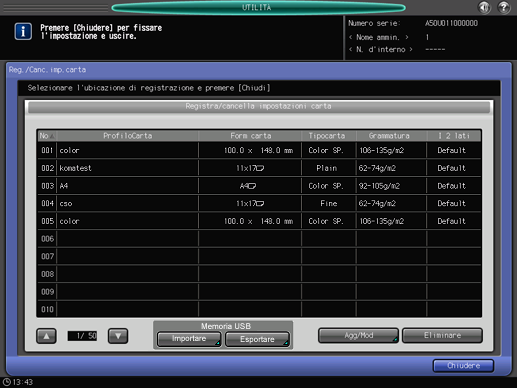Select empty row 006
Screen dimensions: 517x388
(259, 239)
